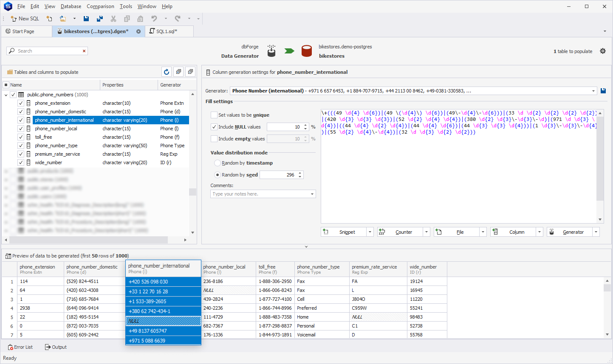The height and width of the screenshot is (364, 613).
Task: Uncheck the toll_free column checkbox
Action: pos(20,137)
